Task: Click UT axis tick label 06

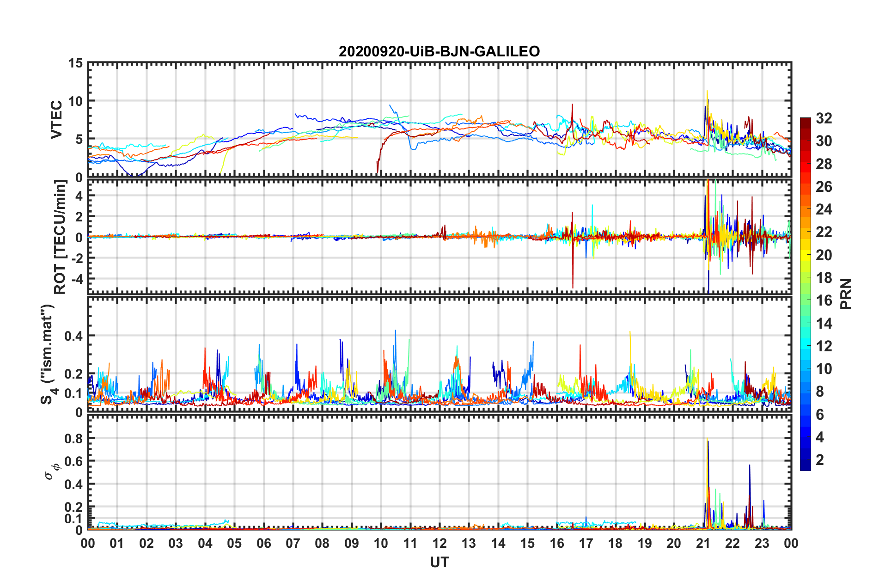Action: pos(264,543)
